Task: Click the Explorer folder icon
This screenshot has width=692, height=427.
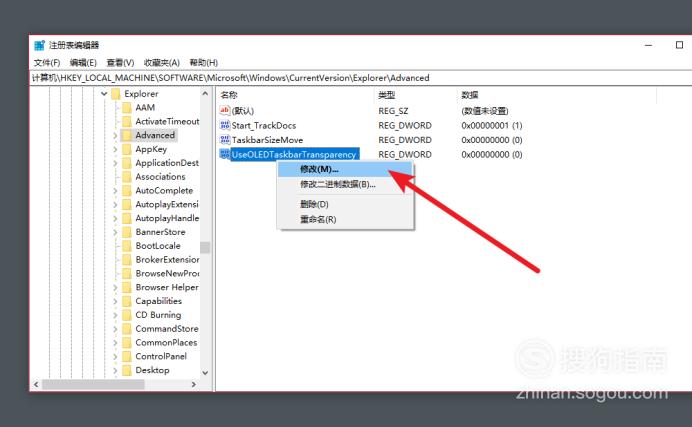Action: pyautogui.click(x=116, y=94)
